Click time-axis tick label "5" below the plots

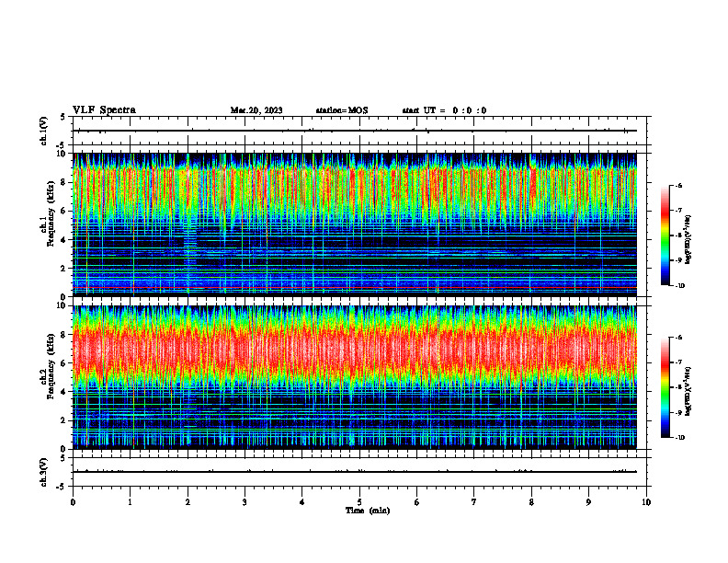click(x=359, y=502)
